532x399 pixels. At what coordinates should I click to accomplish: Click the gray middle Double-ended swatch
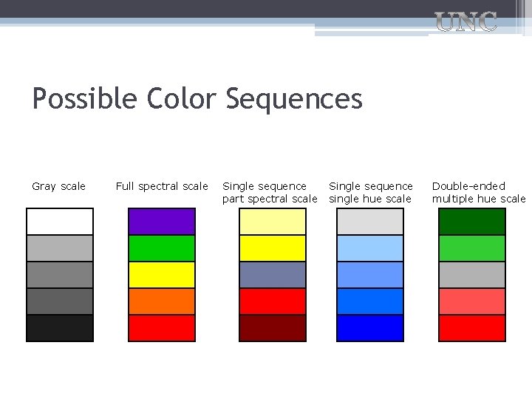pyautogui.click(x=472, y=275)
